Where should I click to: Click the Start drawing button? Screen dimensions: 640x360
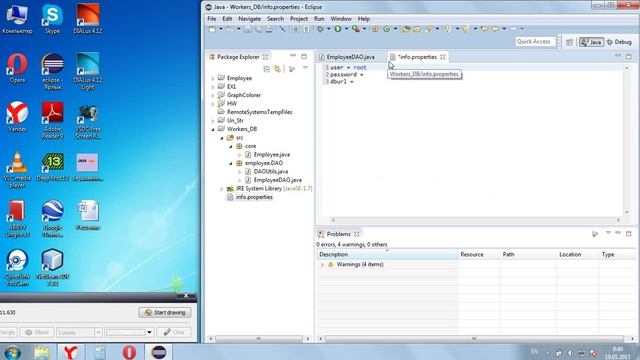pyautogui.click(x=165, y=312)
